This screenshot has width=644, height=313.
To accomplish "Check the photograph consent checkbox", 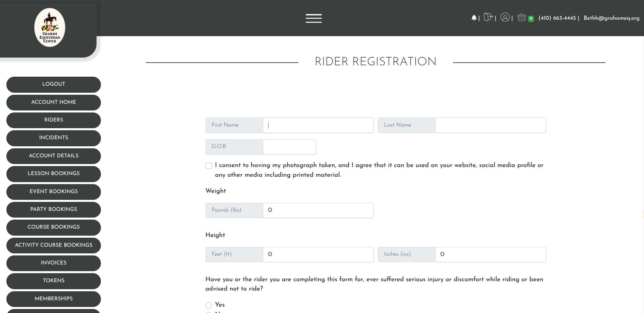I will point(209,166).
